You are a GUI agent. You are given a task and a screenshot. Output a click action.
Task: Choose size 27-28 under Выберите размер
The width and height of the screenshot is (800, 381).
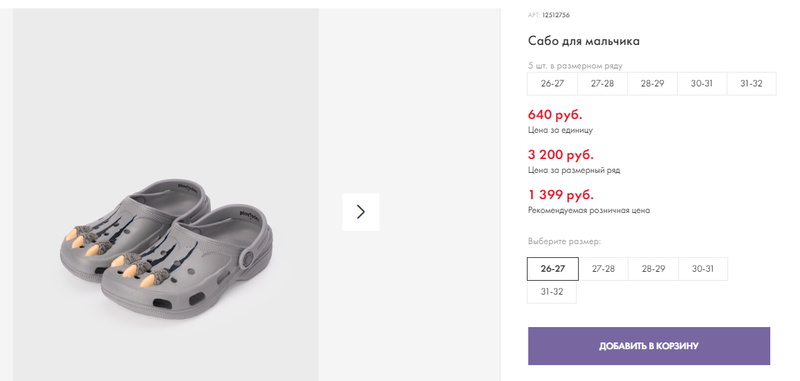click(603, 269)
